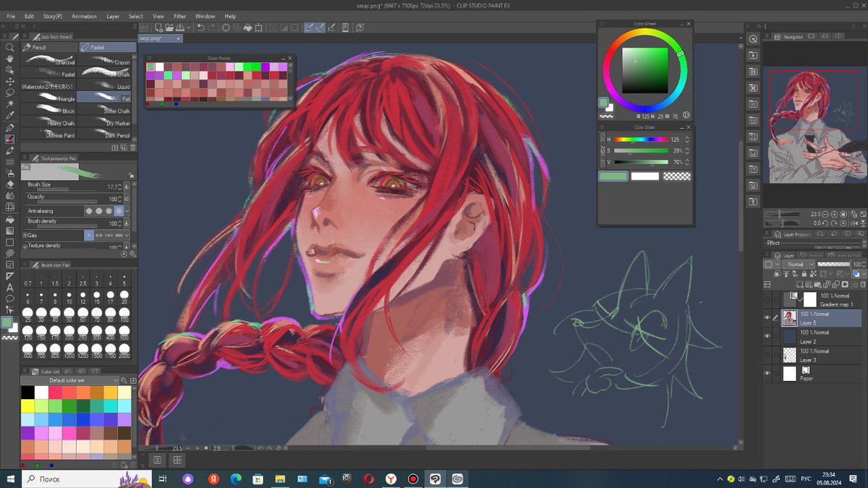This screenshot has width=868, height=488.
Task: Choose the Crayon brush
Action: (x=106, y=61)
